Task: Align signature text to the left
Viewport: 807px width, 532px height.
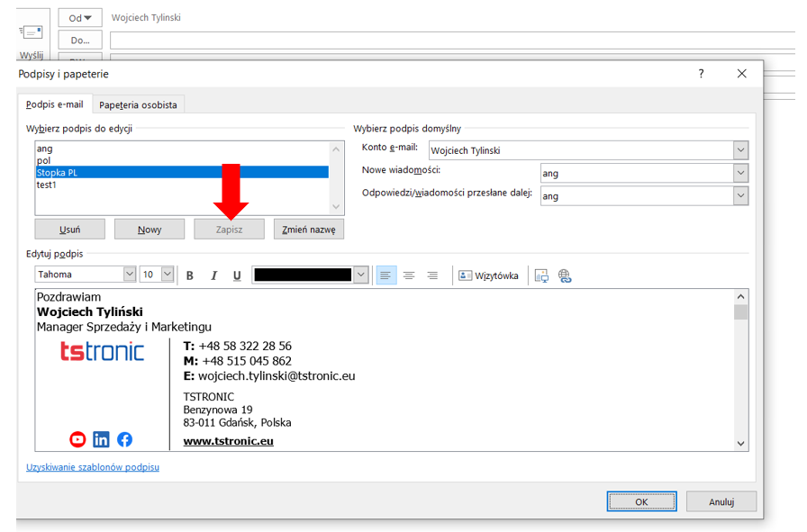Action: pyautogui.click(x=385, y=275)
